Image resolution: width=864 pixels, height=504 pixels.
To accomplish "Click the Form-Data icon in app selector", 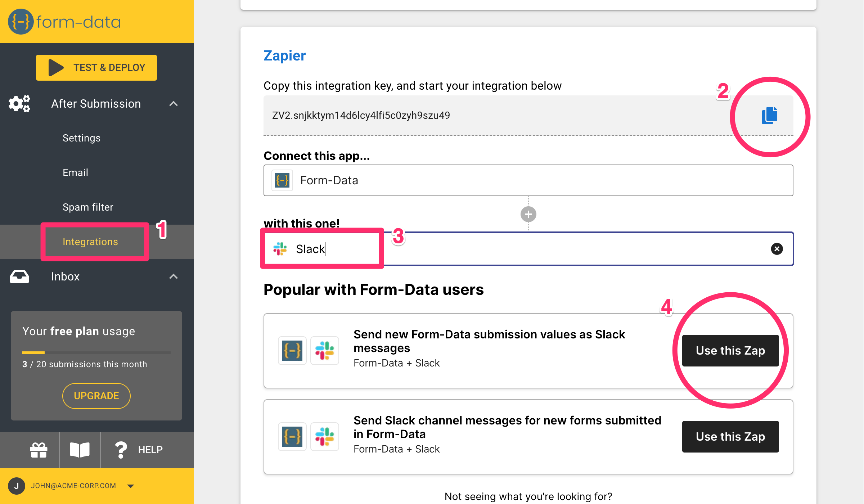I will pyautogui.click(x=282, y=180).
